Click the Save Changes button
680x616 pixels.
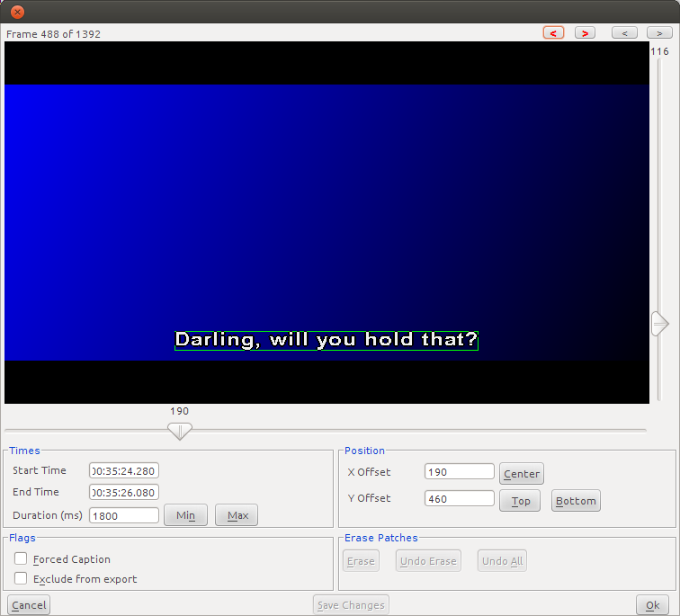351,605
